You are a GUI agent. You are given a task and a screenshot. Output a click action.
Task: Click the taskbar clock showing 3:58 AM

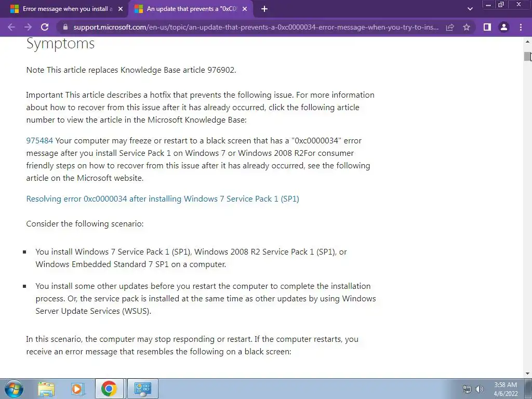click(x=506, y=389)
